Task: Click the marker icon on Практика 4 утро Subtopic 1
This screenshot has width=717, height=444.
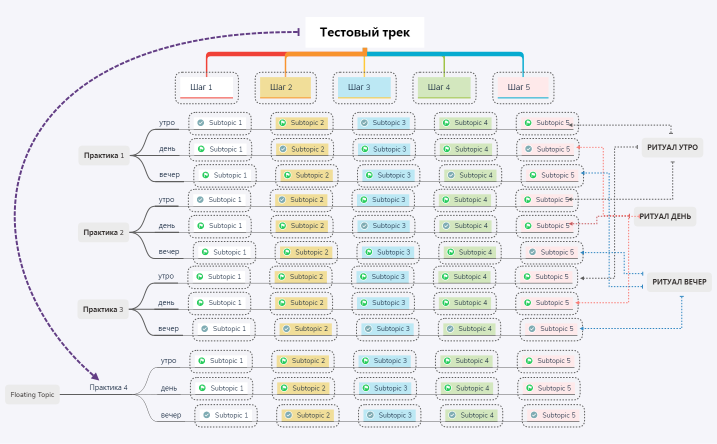Action: [201, 361]
